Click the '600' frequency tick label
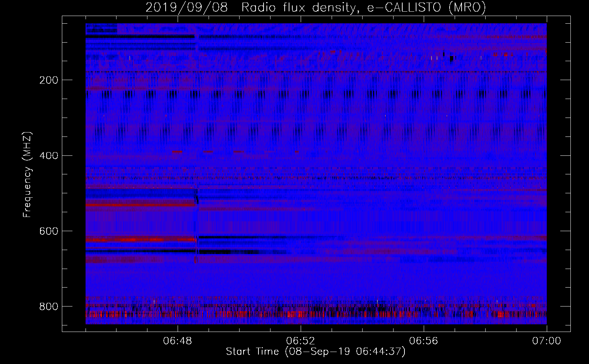Image resolution: width=589 pixels, height=364 pixels. pyautogui.click(x=49, y=232)
